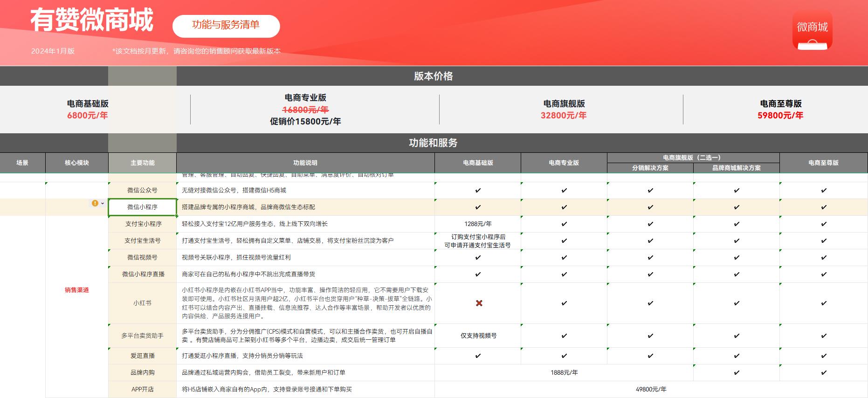This screenshot has width=868, height=398.
Task: Select the 微信公众号 feature cell
Action: [x=143, y=190]
